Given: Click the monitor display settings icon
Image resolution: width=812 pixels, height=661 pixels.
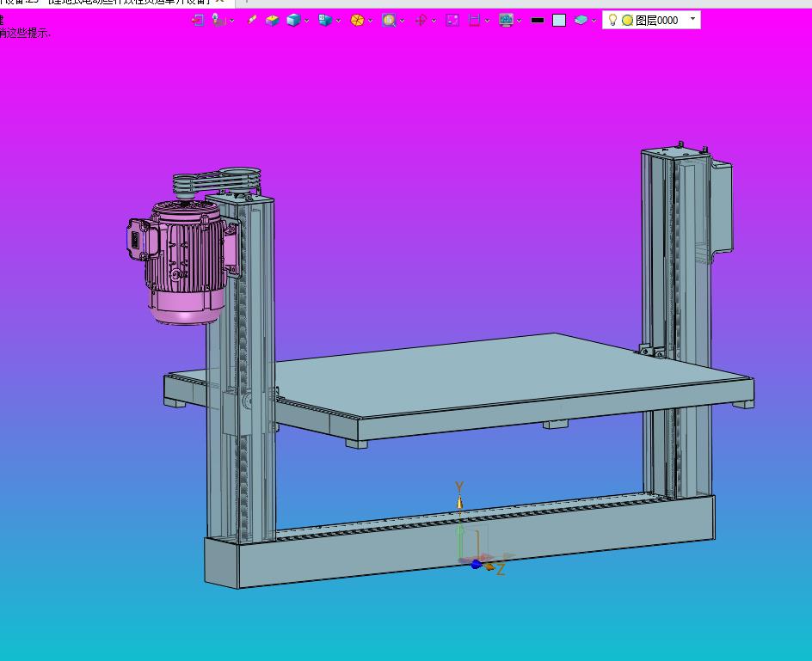Looking at the screenshot, I should (x=506, y=20).
